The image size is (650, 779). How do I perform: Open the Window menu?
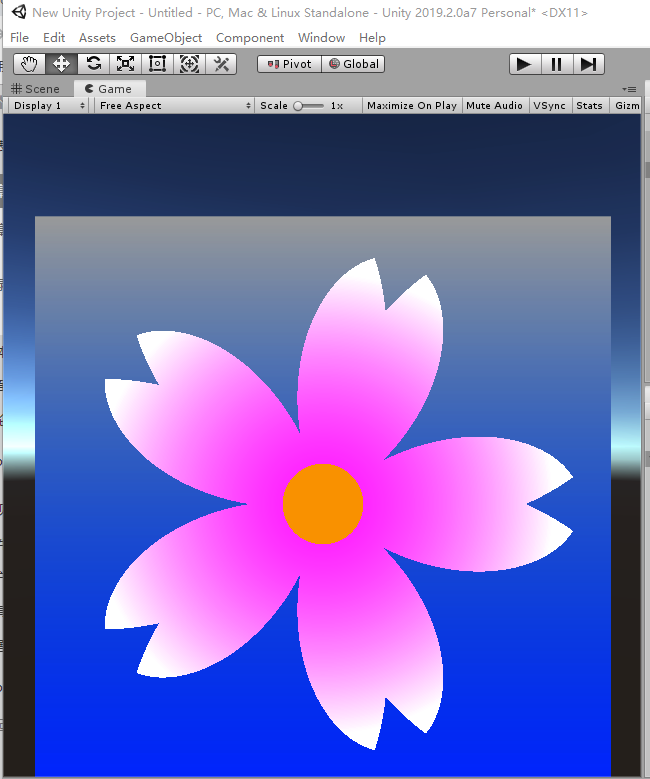pos(322,38)
